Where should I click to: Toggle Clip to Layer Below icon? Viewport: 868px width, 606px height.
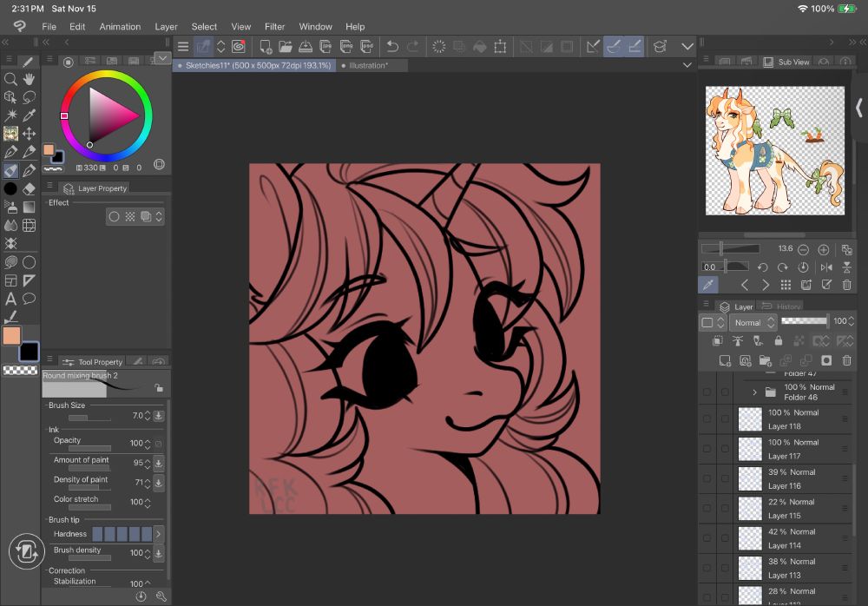click(718, 340)
